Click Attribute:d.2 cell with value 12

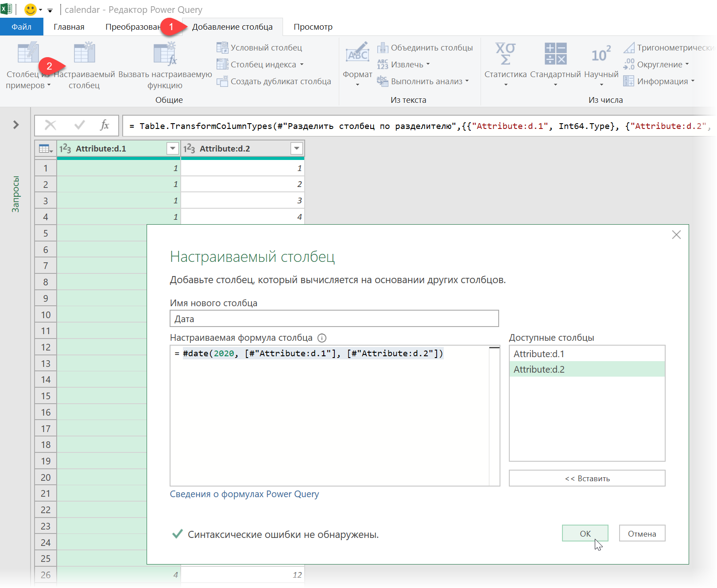coord(243,575)
